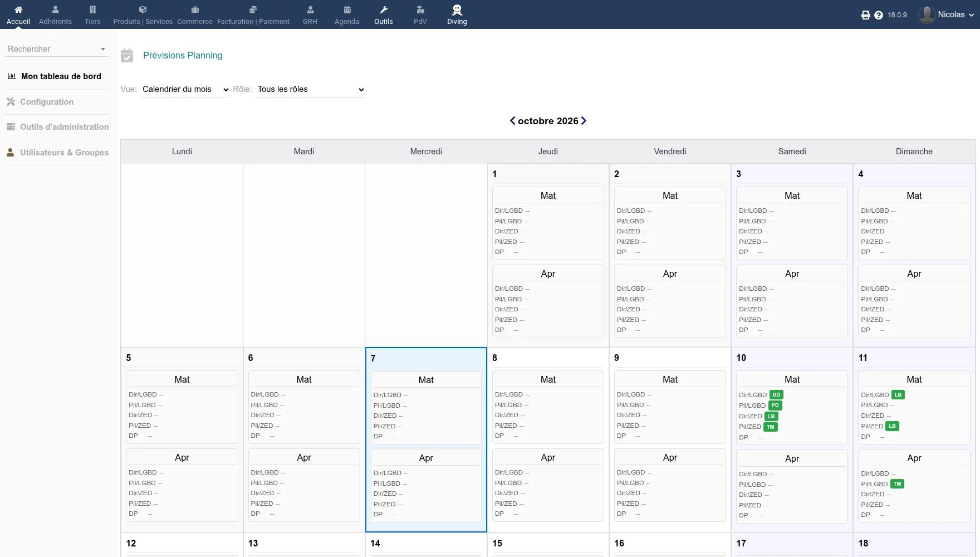The image size is (980, 557).
Task: Open the Tiers module
Action: pos(92,14)
